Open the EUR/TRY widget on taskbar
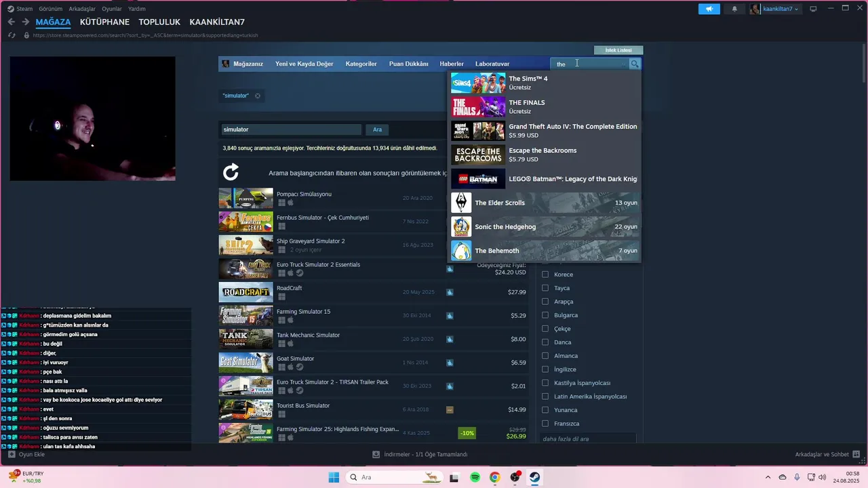This screenshot has width=868, height=488. click(x=26, y=476)
